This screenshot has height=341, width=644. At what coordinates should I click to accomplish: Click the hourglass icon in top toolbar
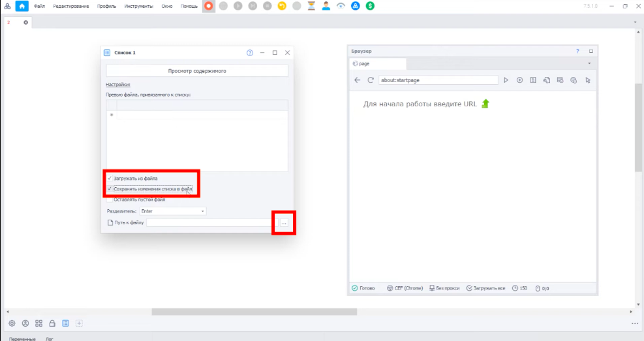(311, 6)
